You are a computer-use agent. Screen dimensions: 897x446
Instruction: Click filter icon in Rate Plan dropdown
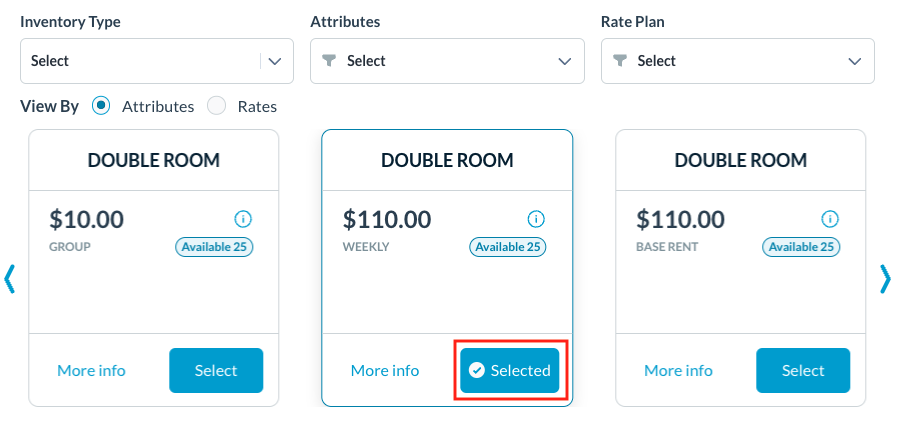pos(619,61)
